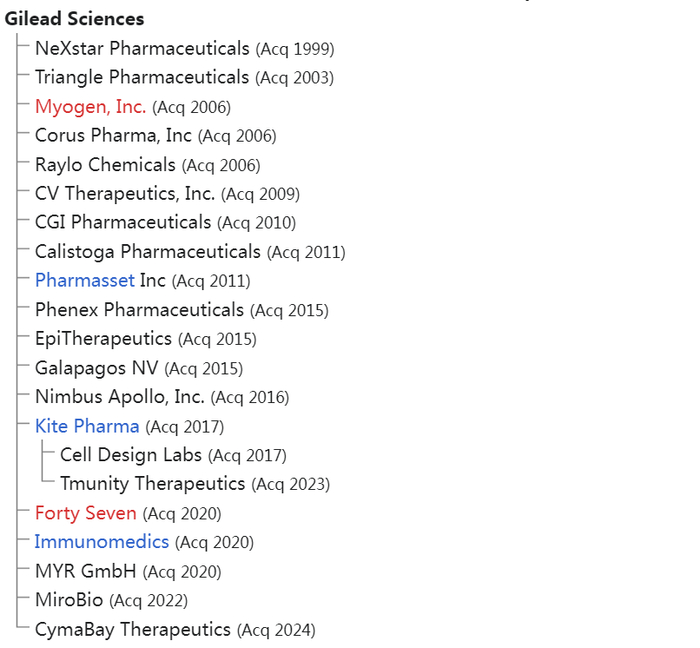Open the Myogen, Inc. red link
Viewport: 700px width, 648px height.
(x=90, y=107)
